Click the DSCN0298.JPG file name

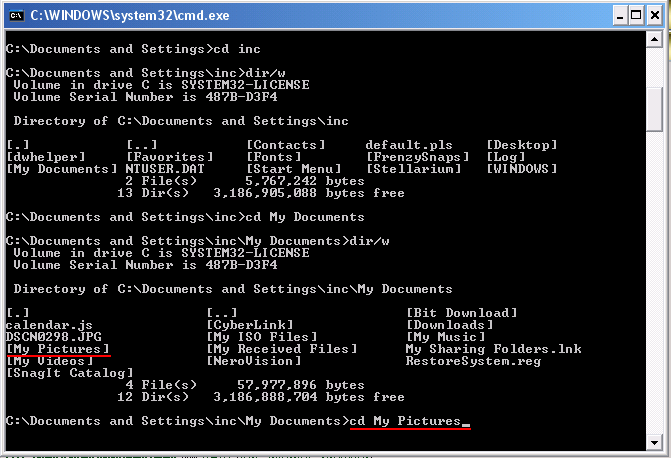(54, 337)
